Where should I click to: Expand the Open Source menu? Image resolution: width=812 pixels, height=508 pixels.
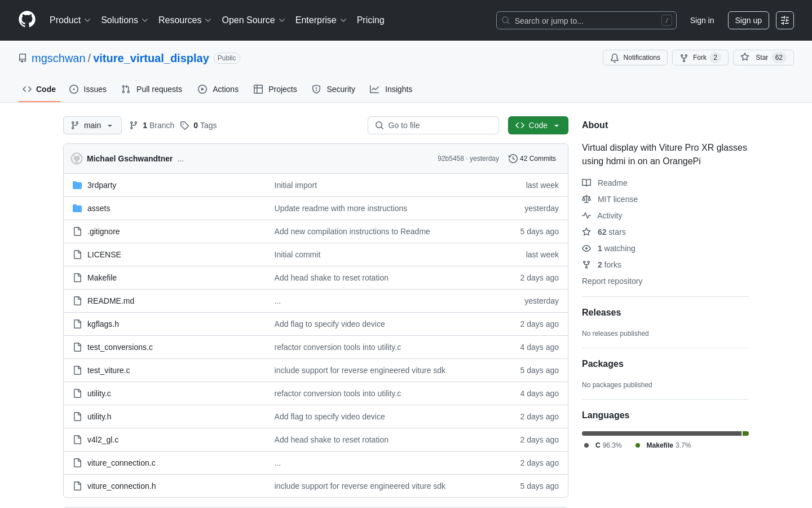[x=254, y=20]
